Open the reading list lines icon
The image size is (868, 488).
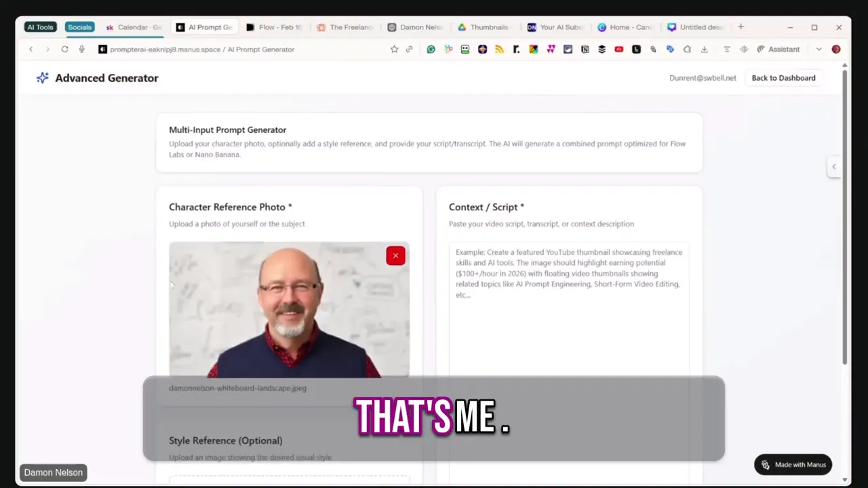[x=726, y=49]
